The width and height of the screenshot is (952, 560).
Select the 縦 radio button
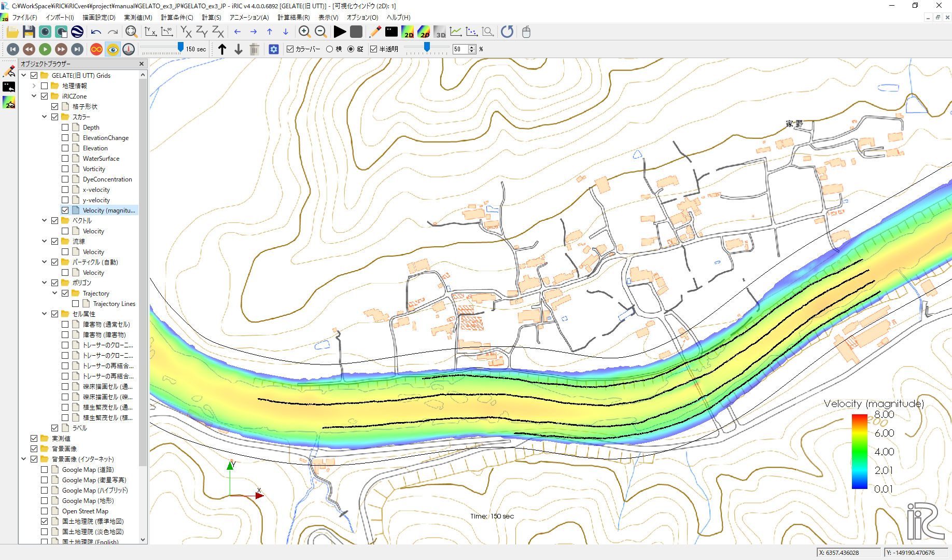(x=351, y=49)
